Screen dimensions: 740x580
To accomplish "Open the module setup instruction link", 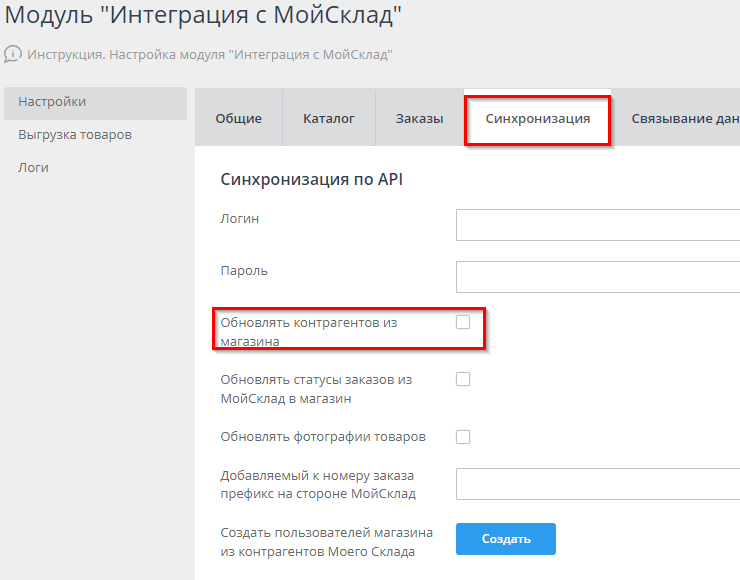I will (x=210, y=54).
